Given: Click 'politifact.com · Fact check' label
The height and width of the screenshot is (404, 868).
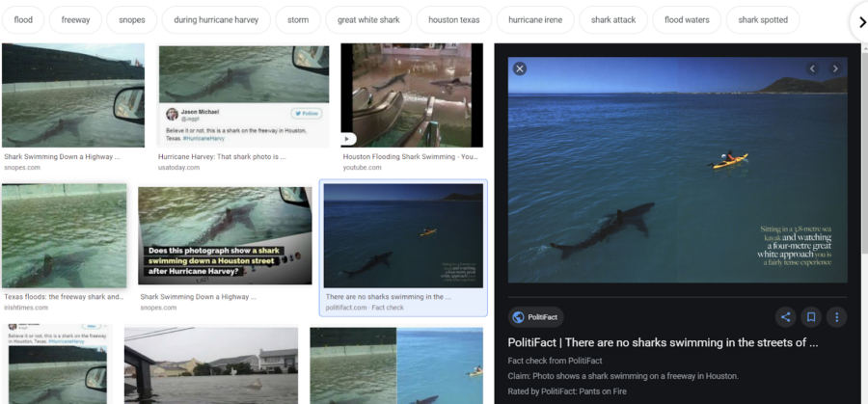Looking at the screenshot, I should (x=365, y=308).
